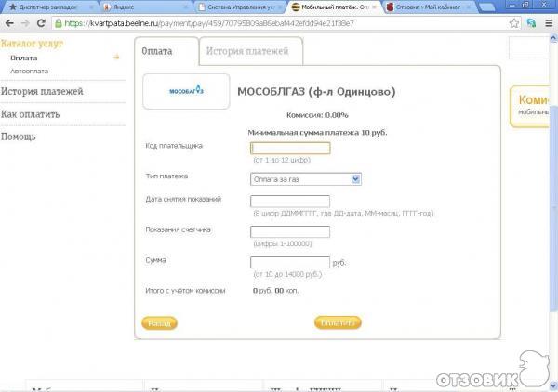Focus the Код плательщика input field

click(290, 148)
